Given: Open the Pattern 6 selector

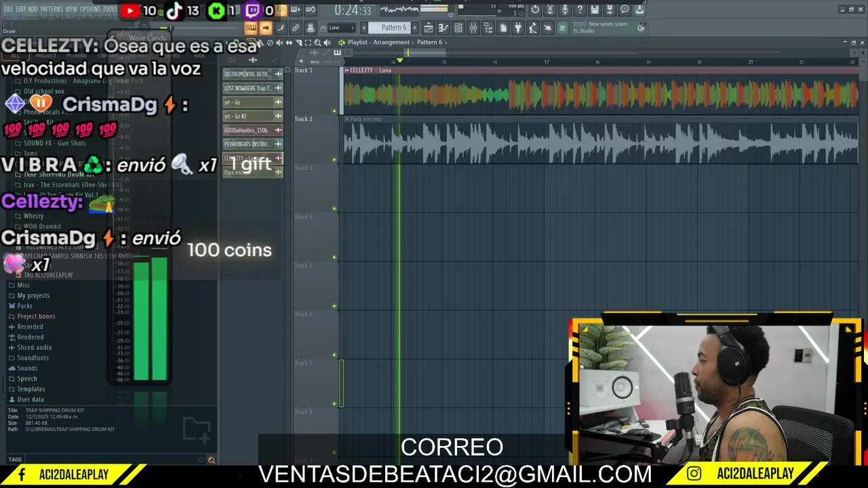Looking at the screenshot, I should (x=390, y=28).
